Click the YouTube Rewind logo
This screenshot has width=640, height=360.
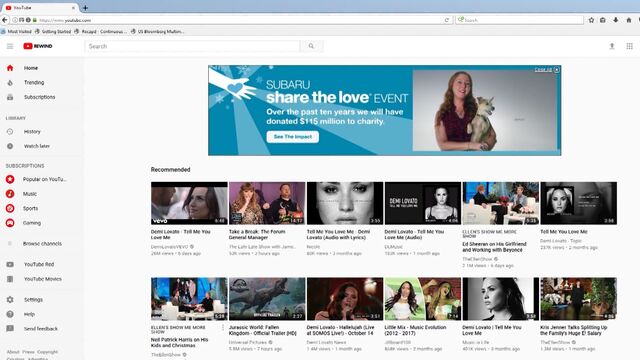tap(38, 46)
